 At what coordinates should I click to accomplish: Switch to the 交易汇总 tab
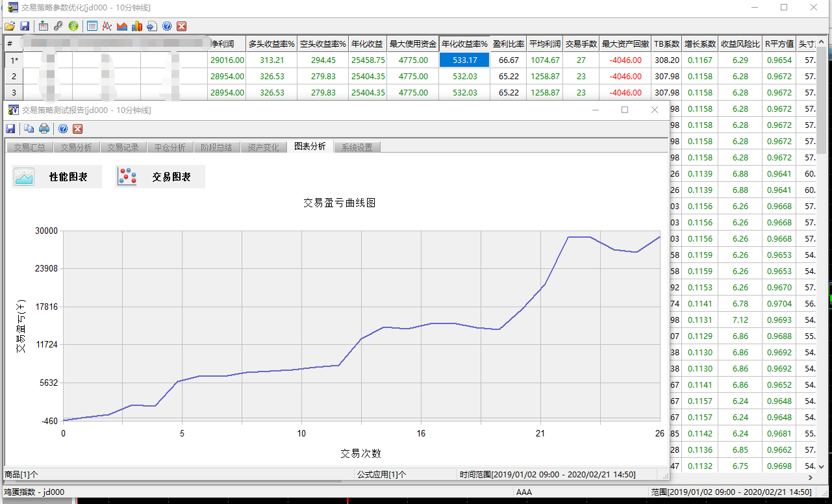click(29, 147)
